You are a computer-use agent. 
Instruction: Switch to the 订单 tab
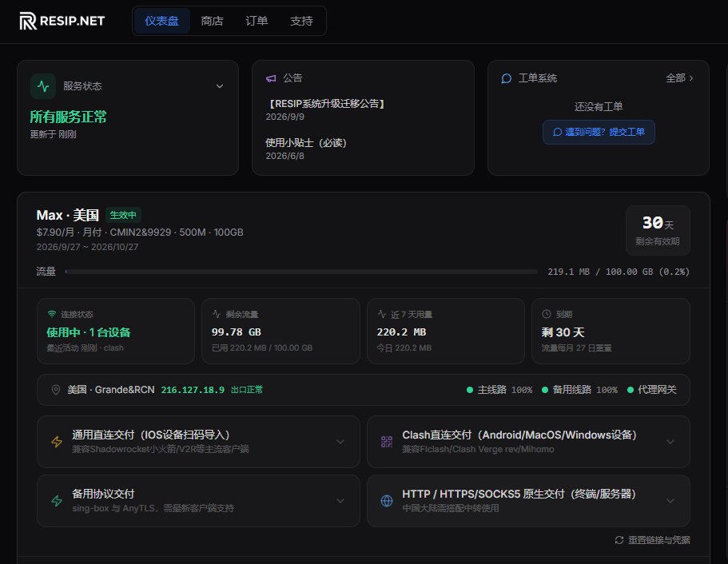tap(257, 21)
